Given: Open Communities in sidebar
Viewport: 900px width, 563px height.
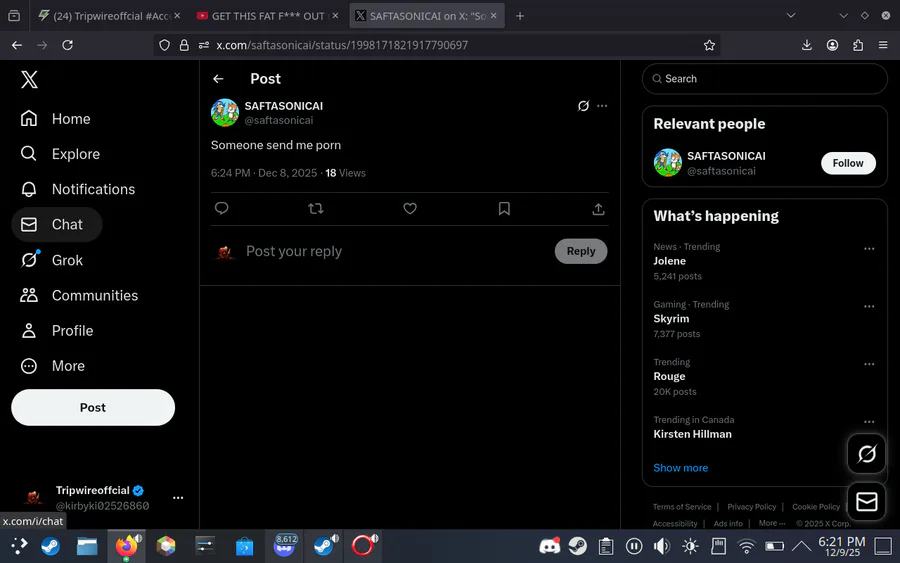Looking at the screenshot, I should (79, 296).
